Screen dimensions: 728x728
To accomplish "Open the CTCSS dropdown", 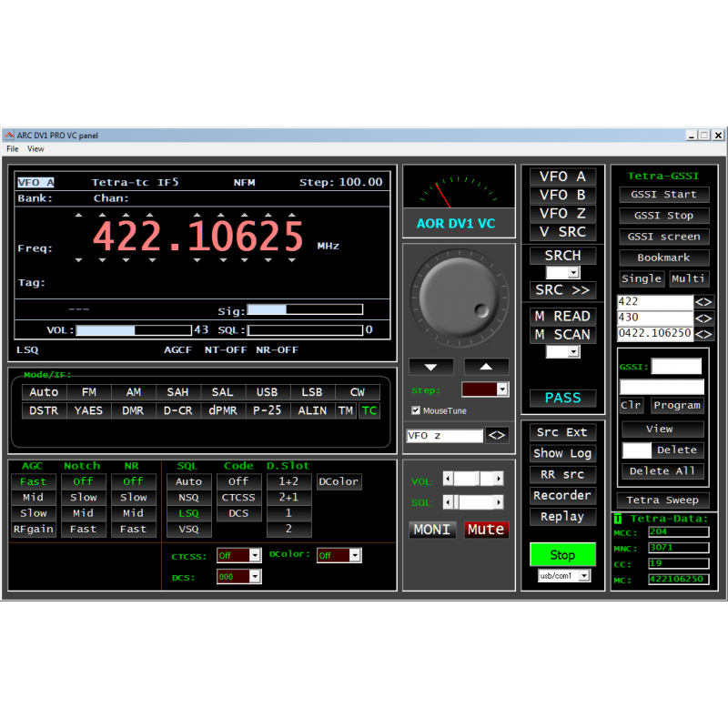I will [x=255, y=555].
